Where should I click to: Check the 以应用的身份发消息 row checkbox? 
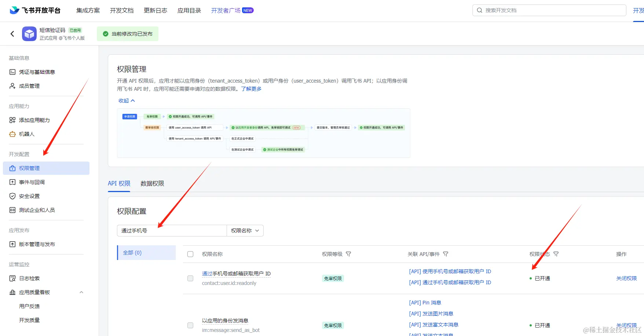[190, 325]
